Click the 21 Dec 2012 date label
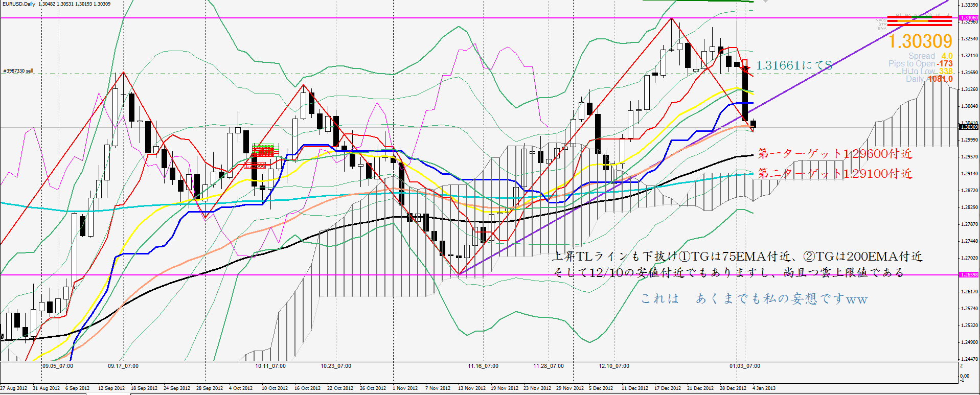This screenshot has width=980, height=395. (700, 388)
